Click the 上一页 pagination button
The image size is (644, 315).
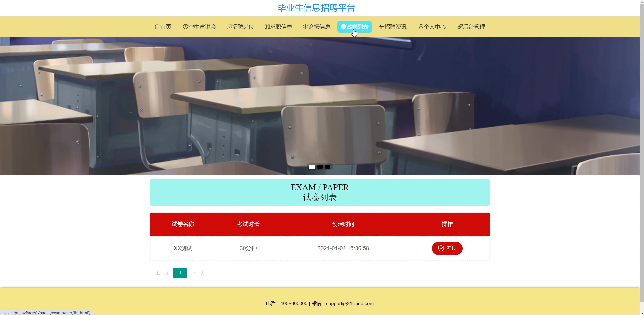click(x=162, y=273)
